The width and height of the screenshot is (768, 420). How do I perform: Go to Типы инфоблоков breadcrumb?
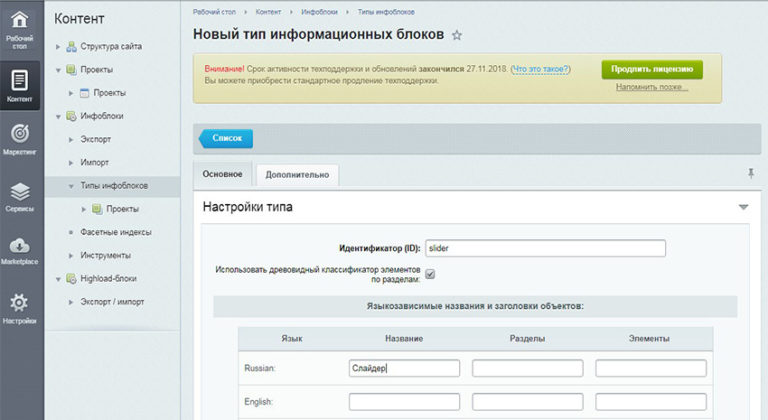point(386,12)
